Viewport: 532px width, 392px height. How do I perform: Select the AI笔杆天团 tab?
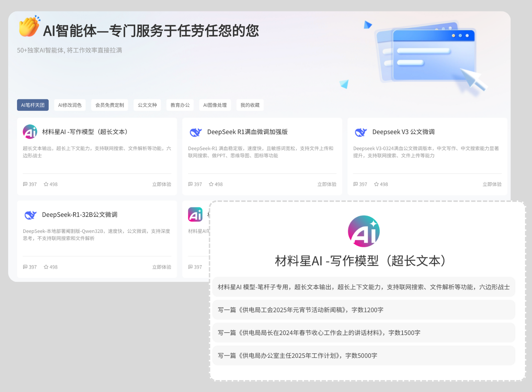[x=33, y=105]
